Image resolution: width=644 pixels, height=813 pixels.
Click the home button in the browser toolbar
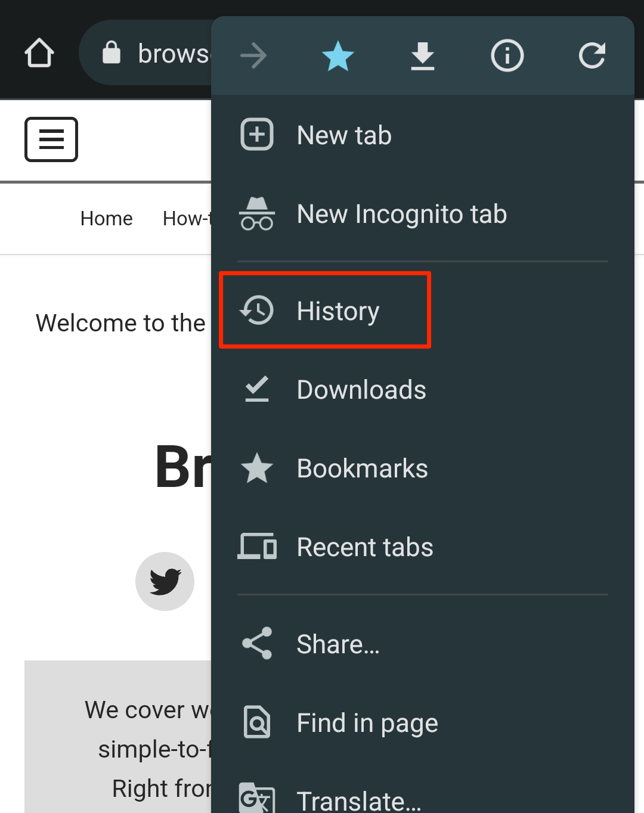click(x=39, y=52)
